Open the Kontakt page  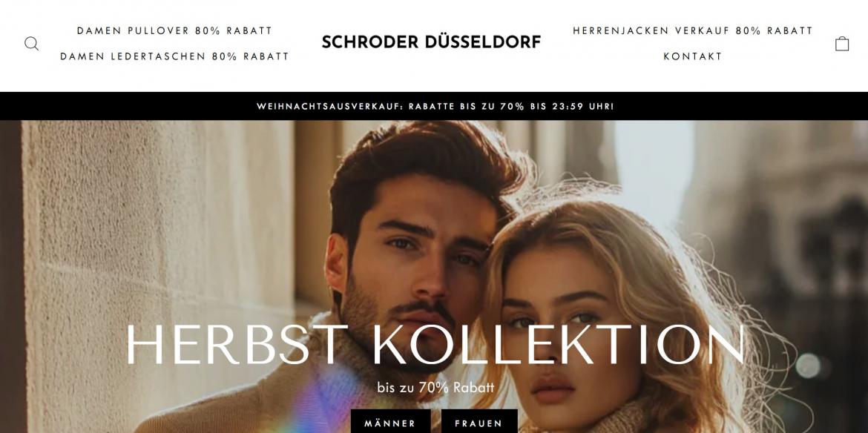[x=692, y=56]
